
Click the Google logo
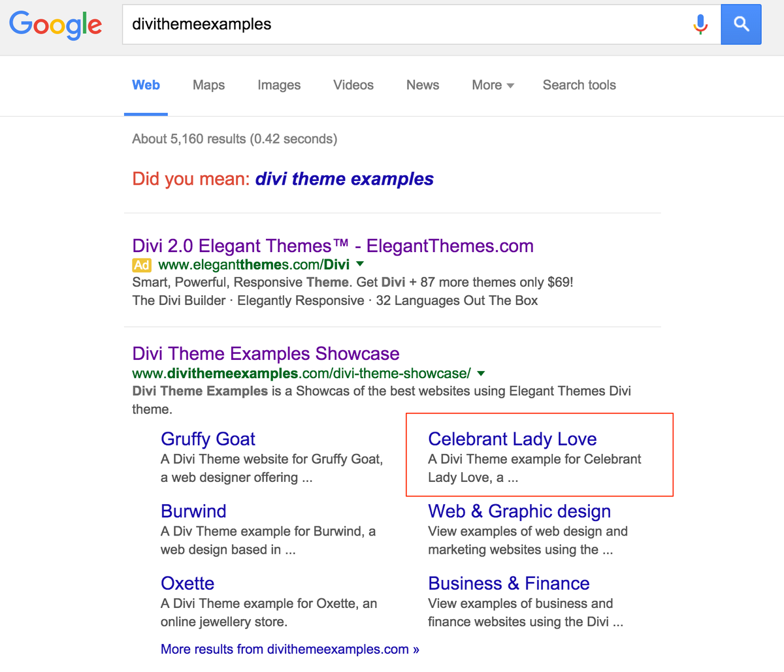56,25
